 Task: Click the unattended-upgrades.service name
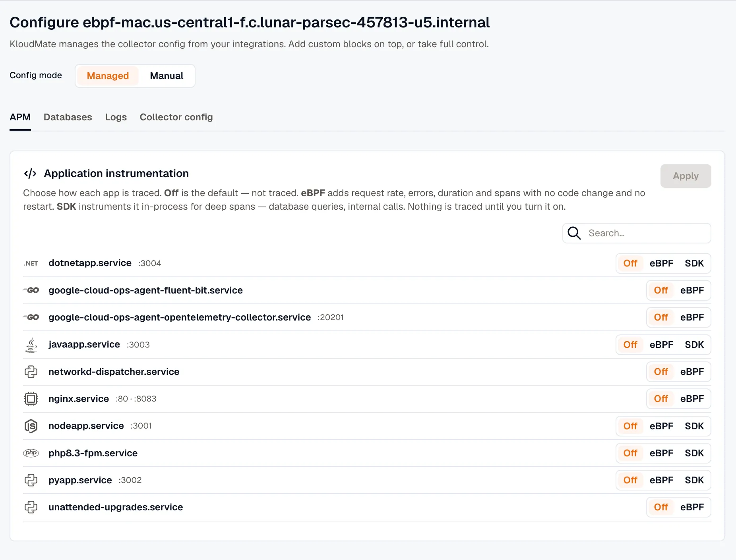pos(116,507)
